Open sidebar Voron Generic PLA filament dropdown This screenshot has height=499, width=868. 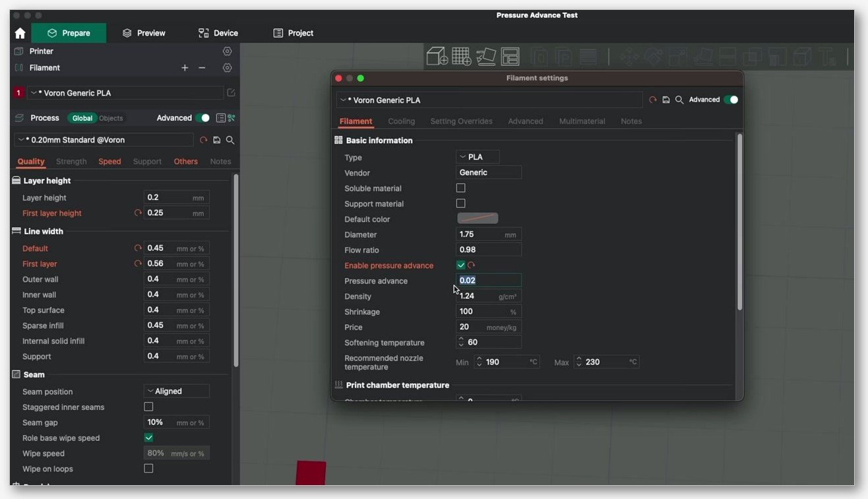[x=125, y=93]
